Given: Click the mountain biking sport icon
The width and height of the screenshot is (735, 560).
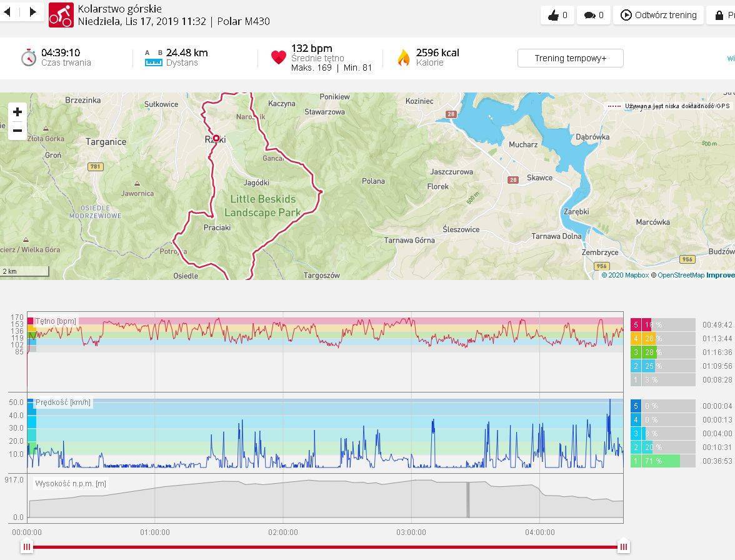Looking at the screenshot, I should tap(61, 15).
